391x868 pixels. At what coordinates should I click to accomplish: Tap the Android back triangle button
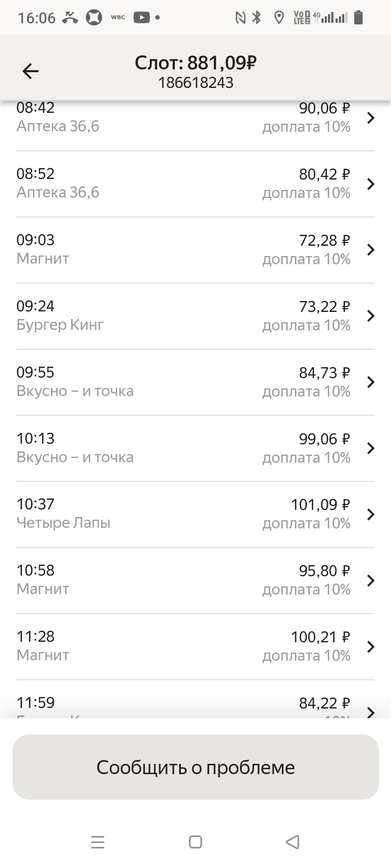293,842
